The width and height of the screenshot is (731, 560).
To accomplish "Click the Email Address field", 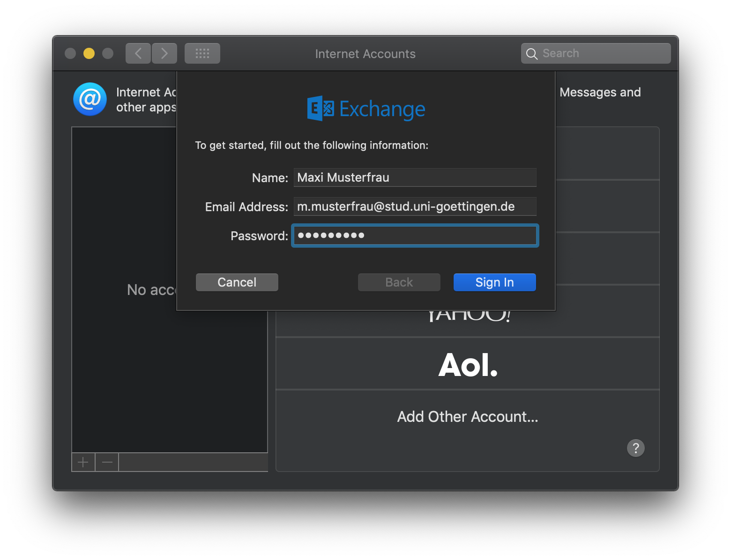I will pyautogui.click(x=415, y=206).
